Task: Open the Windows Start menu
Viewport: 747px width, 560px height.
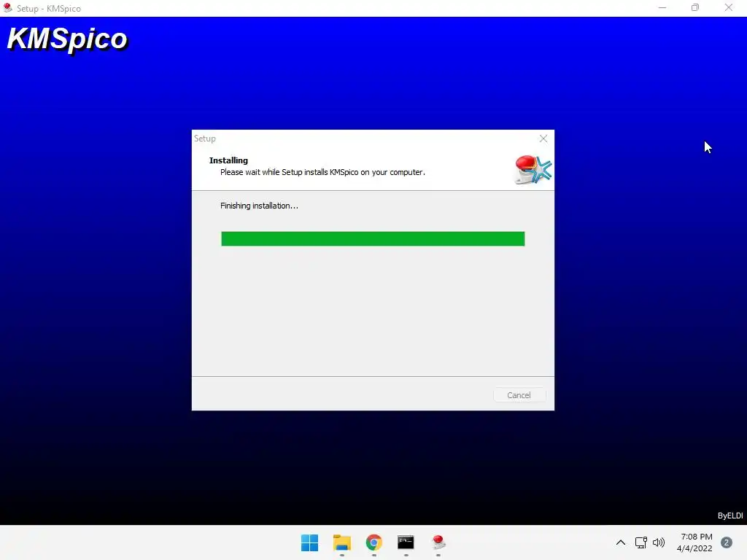Action: pos(309,542)
